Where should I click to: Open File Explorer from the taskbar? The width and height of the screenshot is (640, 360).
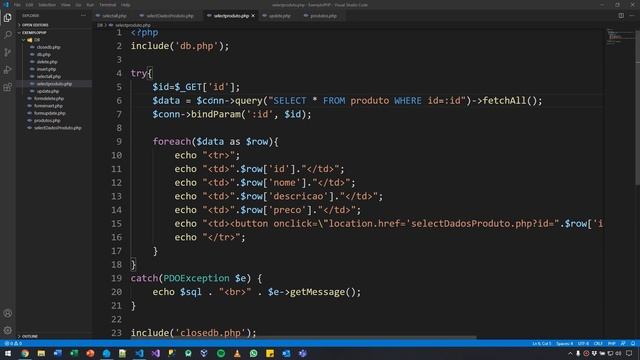click(41, 353)
